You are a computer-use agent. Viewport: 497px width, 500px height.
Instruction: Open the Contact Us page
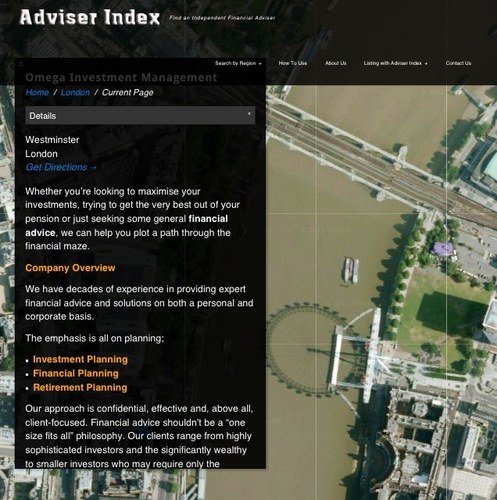pyautogui.click(x=458, y=63)
